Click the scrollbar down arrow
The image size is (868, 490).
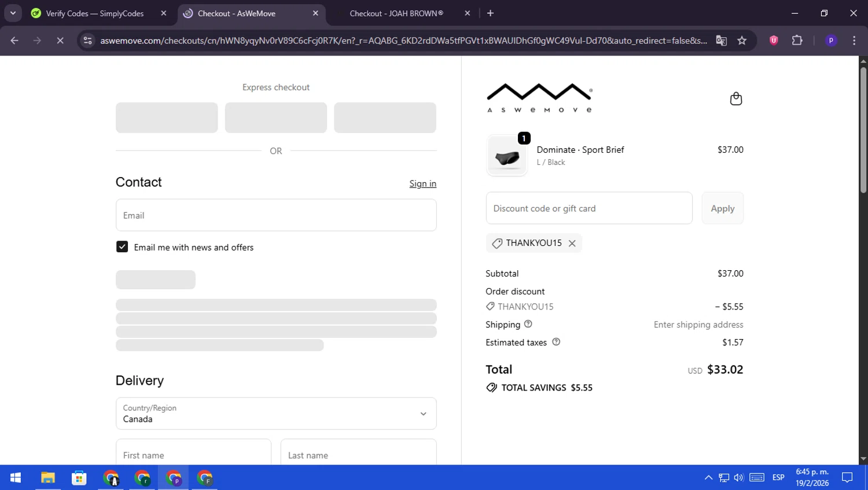tap(863, 459)
